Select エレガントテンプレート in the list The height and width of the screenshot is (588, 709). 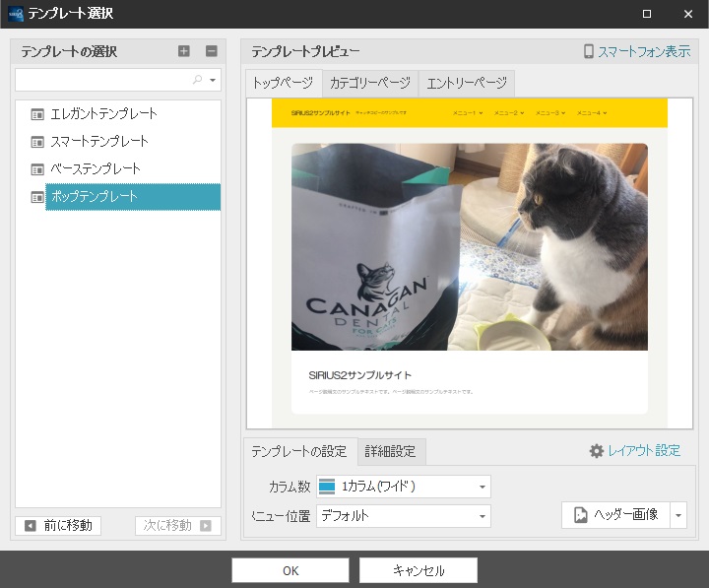point(103,113)
